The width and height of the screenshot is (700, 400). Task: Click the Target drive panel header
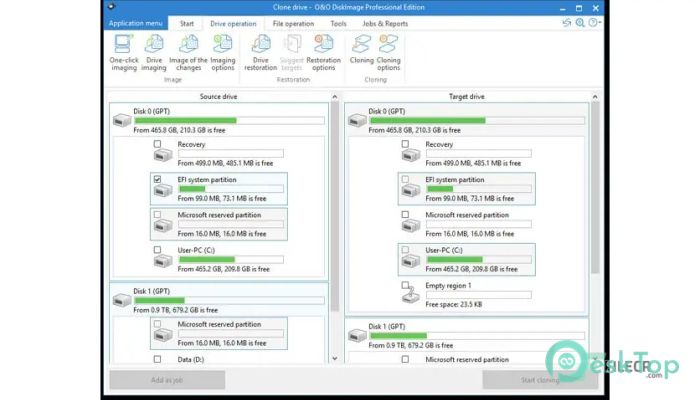click(467, 96)
